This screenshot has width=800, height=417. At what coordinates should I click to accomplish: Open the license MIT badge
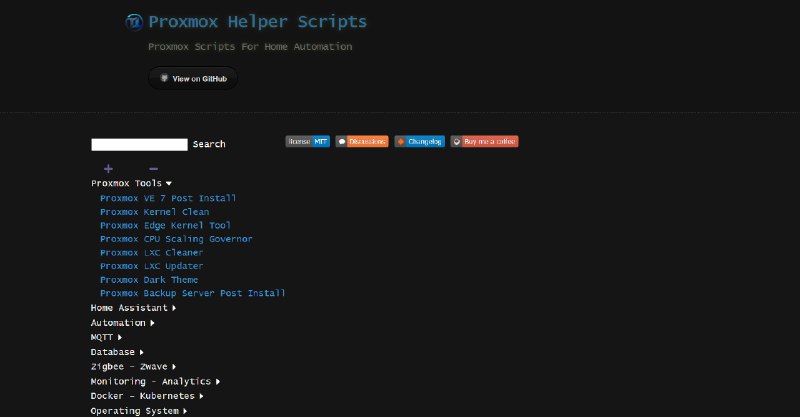[308, 141]
